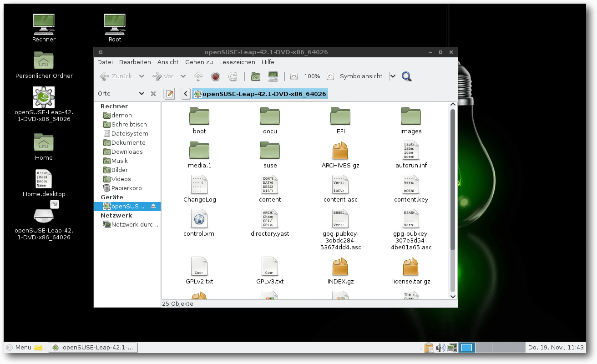The image size is (597, 364).
Task: Select content.asc file
Action: (340, 189)
